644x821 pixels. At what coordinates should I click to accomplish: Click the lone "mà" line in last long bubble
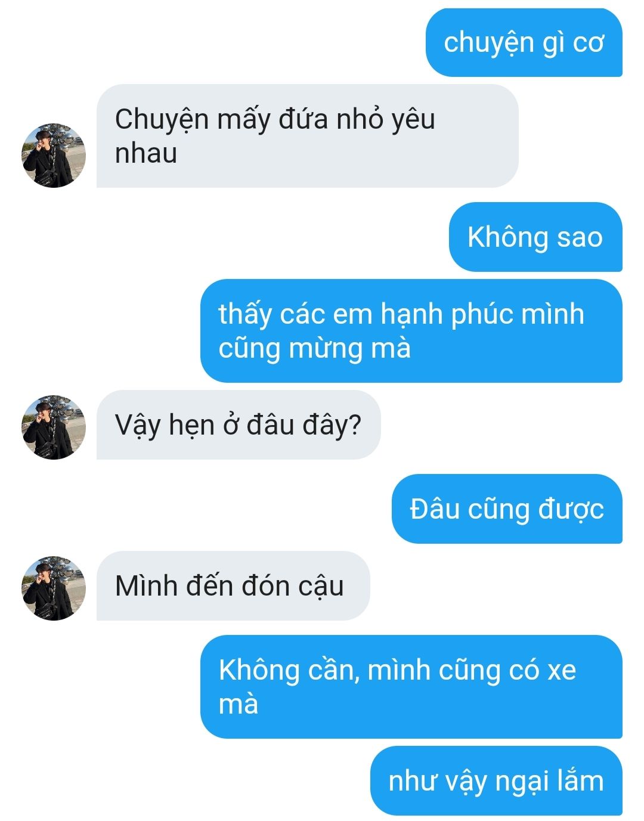239,705
